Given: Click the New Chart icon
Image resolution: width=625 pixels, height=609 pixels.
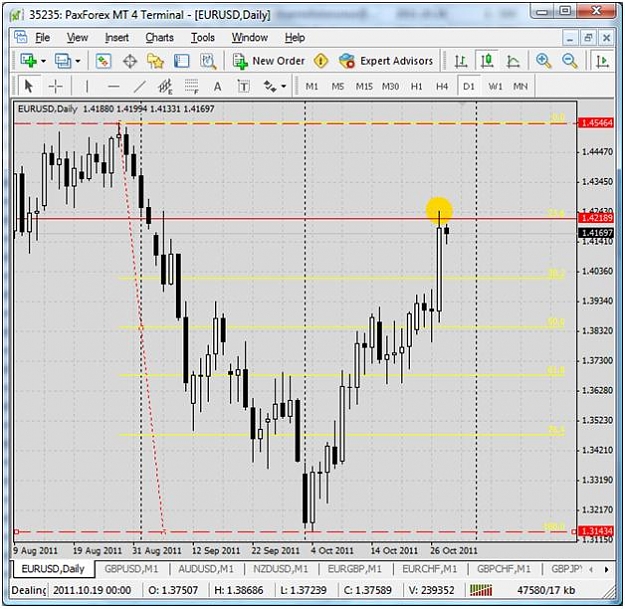Looking at the screenshot, I should click(28, 61).
